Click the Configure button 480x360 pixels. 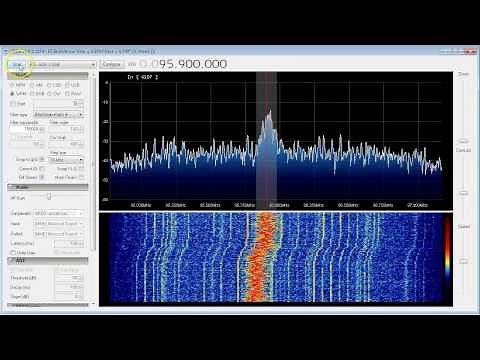click(111, 64)
